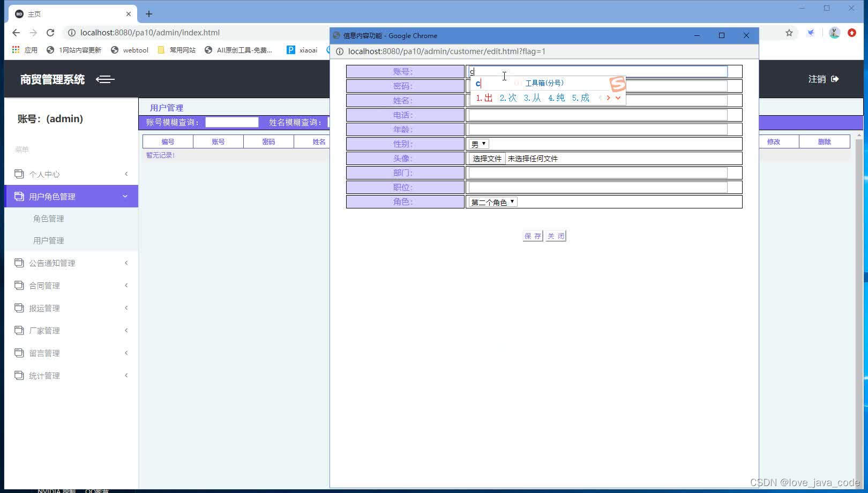The width and height of the screenshot is (868, 493).
Task: Click 选择文件 to upload avatar
Action: click(x=487, y=159)
